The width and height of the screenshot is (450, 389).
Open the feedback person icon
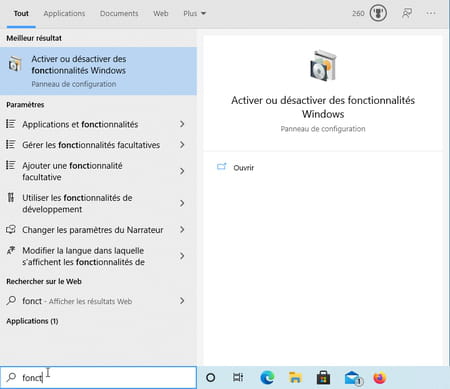pos(407,13)
